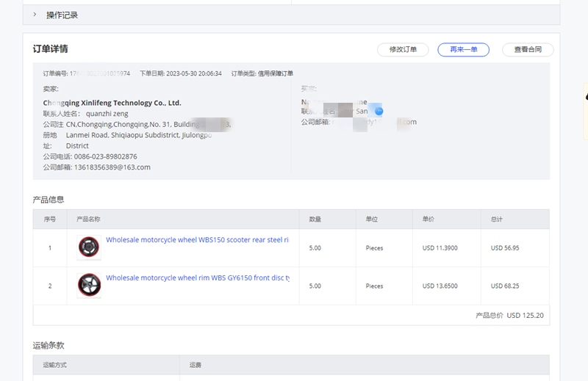Open the WBS GY6150 front disc rim link

tap(197, 278)
